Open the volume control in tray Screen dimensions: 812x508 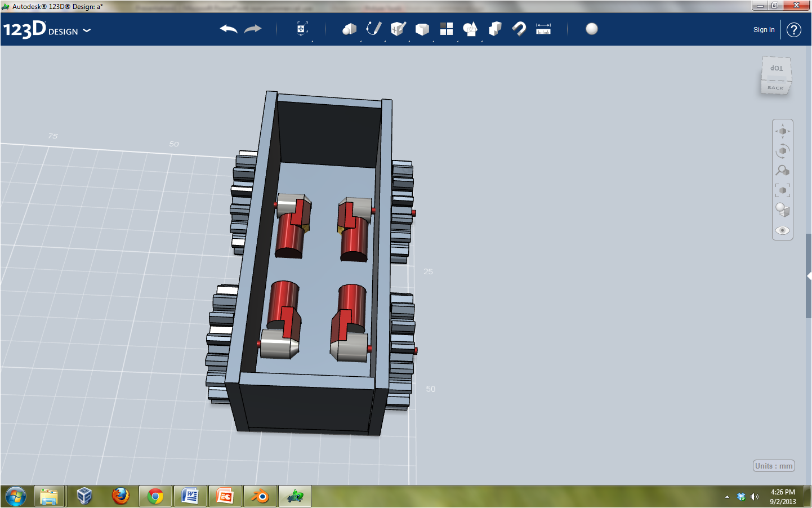755,497
